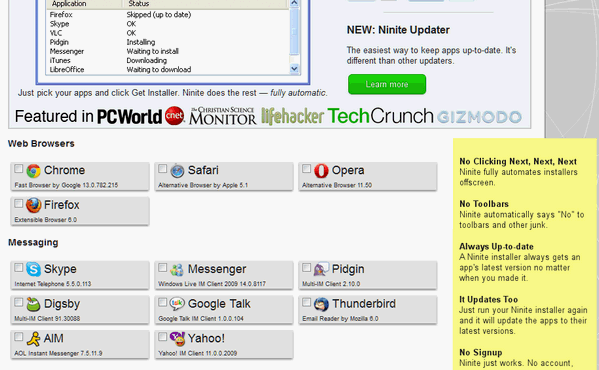Click the Web Browsers heading
Screen dimensions: 599x370
[41, 144]
